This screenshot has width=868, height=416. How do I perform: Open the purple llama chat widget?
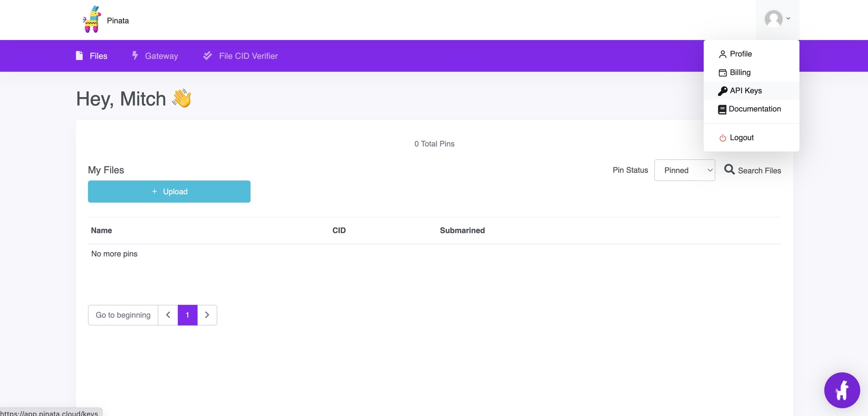pyautogui.click(x=842, y=390)
